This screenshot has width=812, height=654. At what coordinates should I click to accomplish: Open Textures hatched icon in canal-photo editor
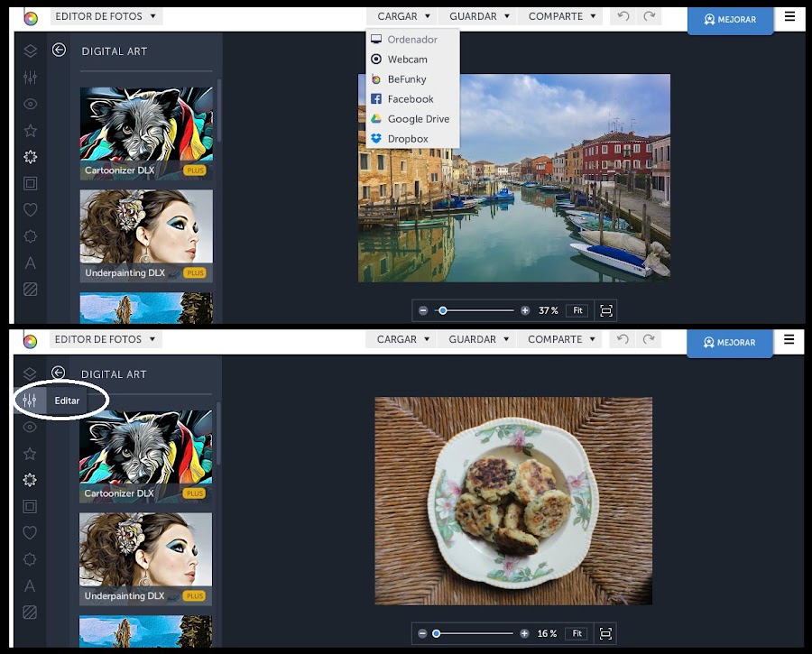pos(30,289)
